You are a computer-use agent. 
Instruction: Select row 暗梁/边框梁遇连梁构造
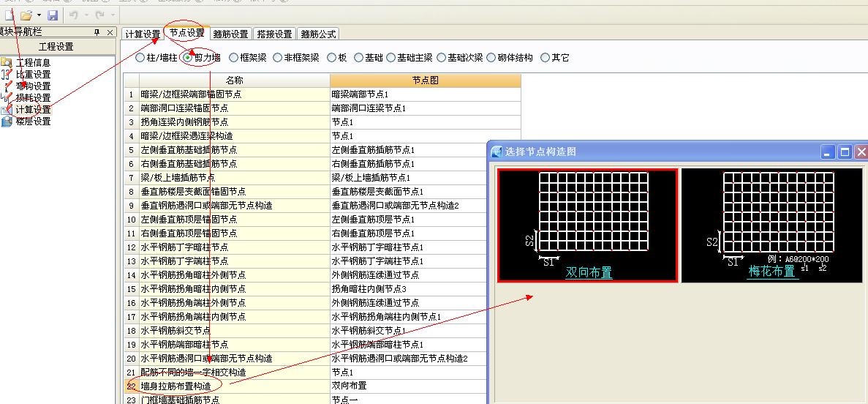pyautogui.click(x=235, y=136)
